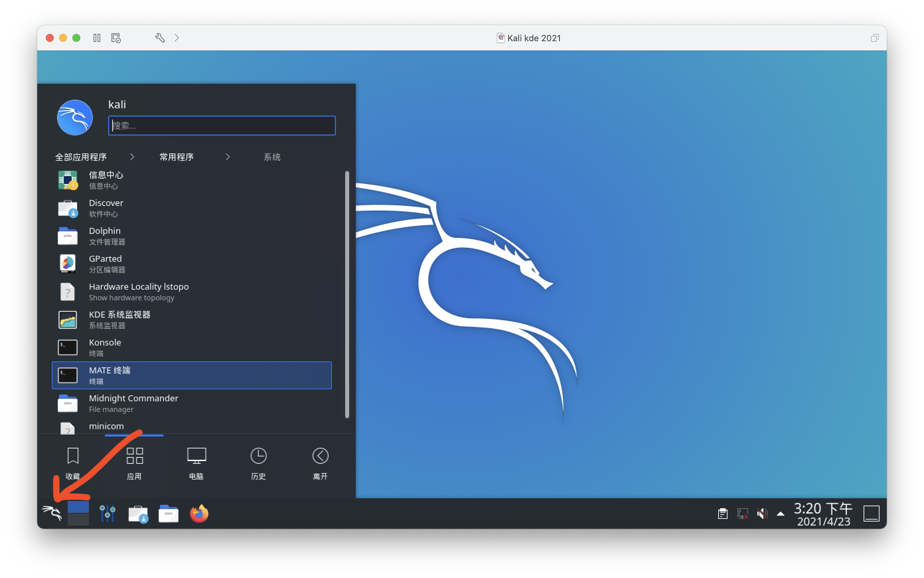This screenshot has width=924, height=578.
Task: Click chevron after 常用程序
Action: click(x=228, y=157)
